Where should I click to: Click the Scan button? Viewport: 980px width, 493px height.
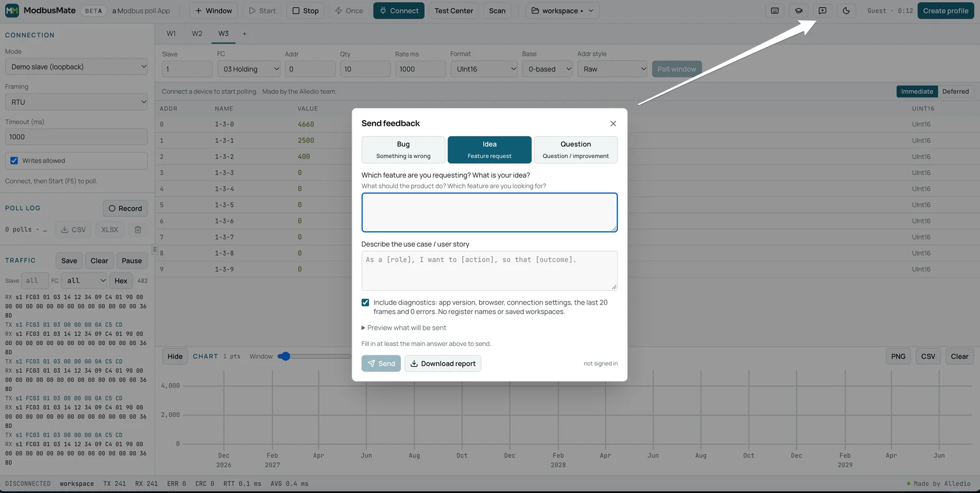497,11
